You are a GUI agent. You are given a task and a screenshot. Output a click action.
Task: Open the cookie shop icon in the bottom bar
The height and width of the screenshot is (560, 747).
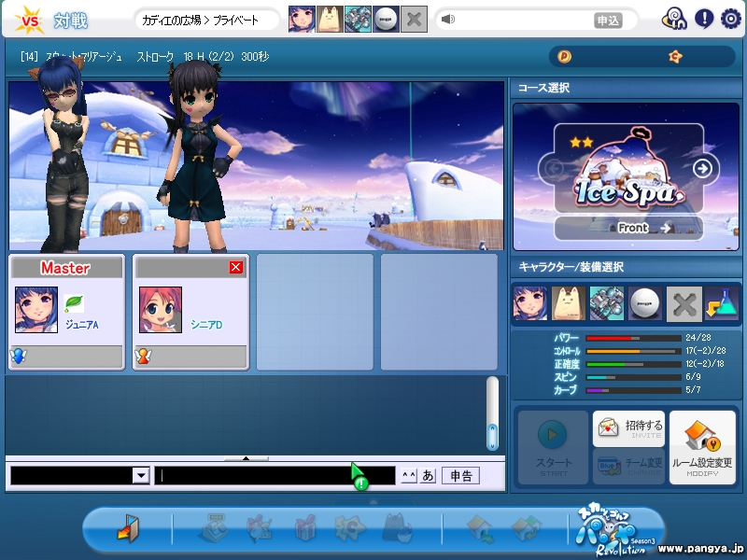click(x=350, y=527)
